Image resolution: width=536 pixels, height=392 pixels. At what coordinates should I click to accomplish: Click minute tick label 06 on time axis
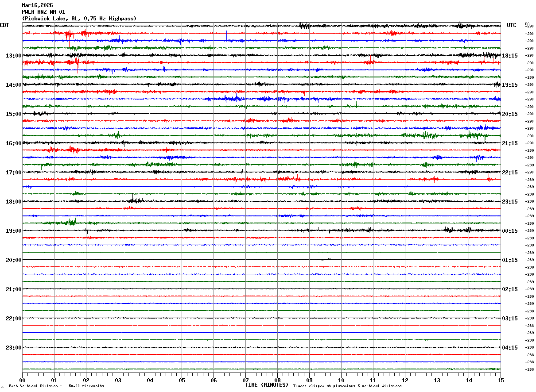(214, 380)
